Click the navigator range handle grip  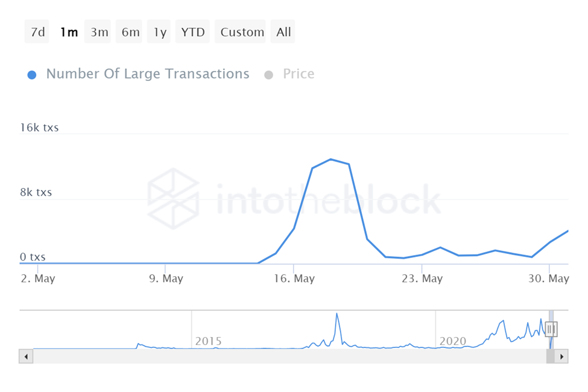point(551,329)
